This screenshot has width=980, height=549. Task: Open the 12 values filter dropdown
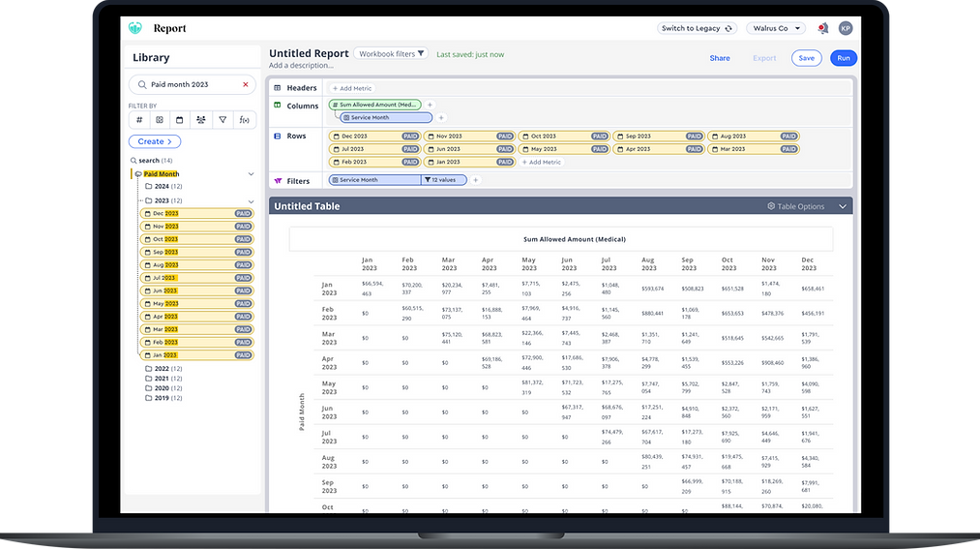click(444, 180)
